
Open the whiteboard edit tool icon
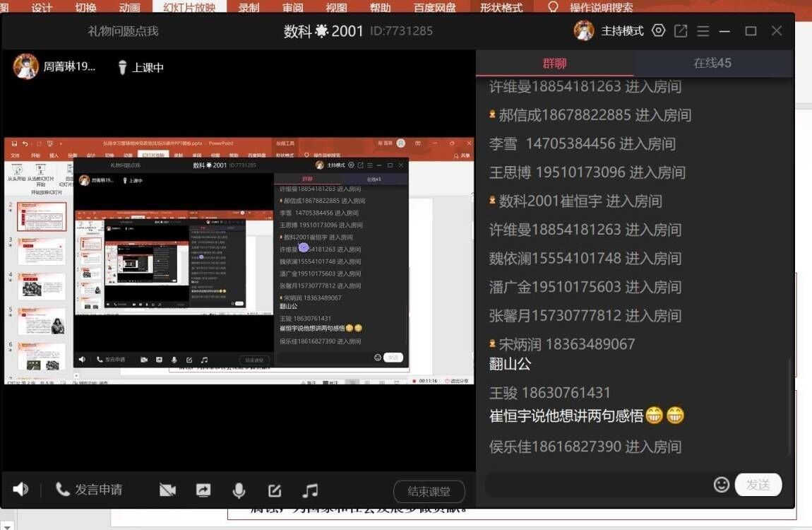tap(275, 490)
